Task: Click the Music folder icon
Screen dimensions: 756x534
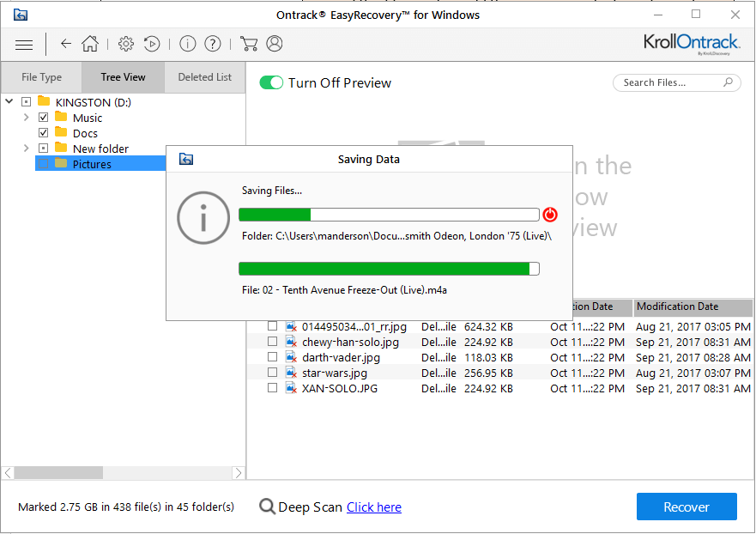Action: (61, 117)
